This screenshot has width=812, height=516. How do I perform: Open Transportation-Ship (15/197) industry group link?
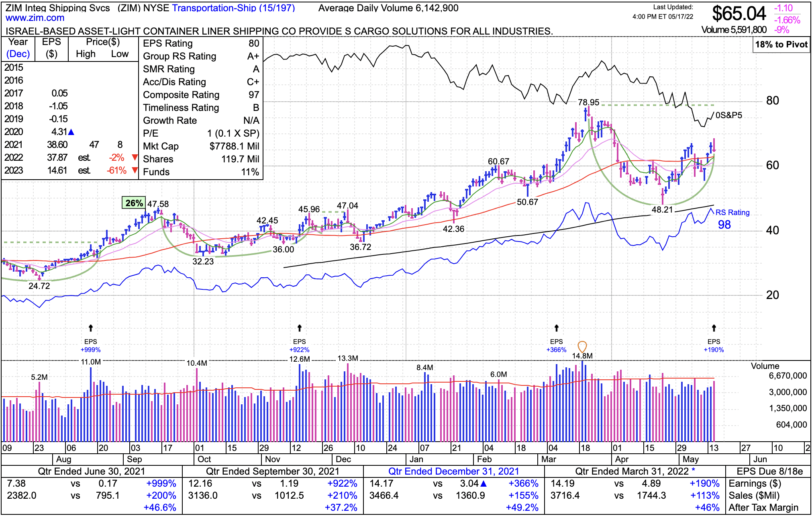(x=233, y=8)
